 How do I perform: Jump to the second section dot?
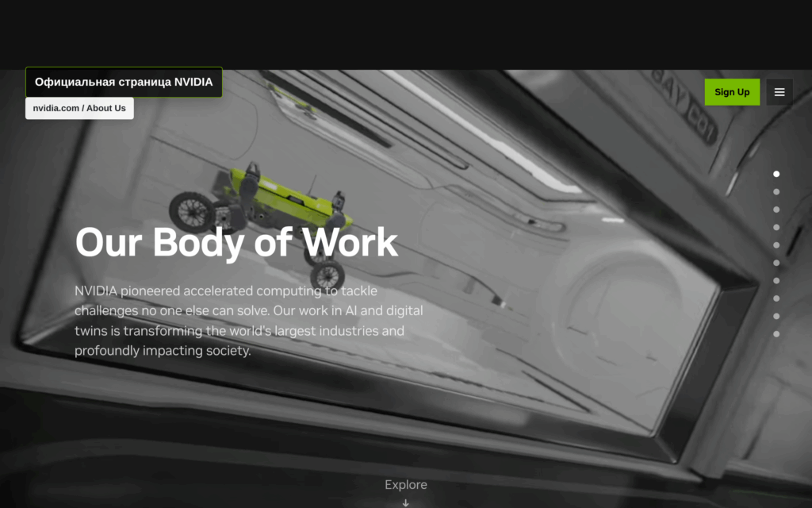[776, 192]
